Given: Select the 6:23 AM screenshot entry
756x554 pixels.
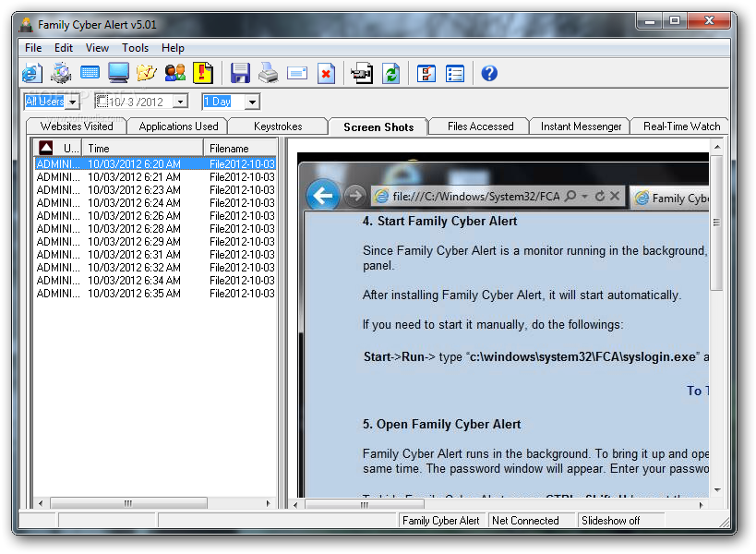Looking at the screenshot, I should point(155,190).
